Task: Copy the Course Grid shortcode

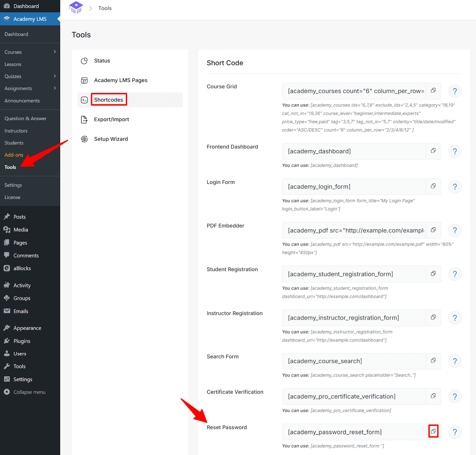Action: (x=433, y=91)
